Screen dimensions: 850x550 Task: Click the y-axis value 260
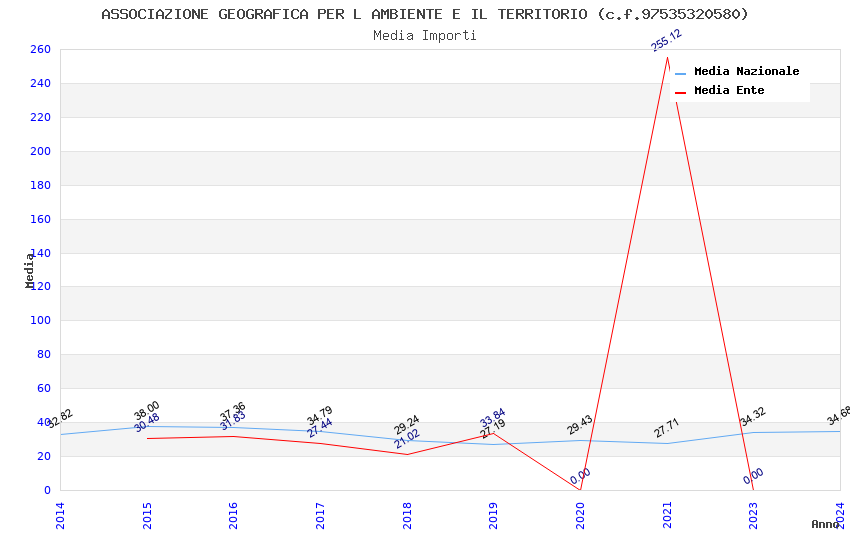(40, 49)
